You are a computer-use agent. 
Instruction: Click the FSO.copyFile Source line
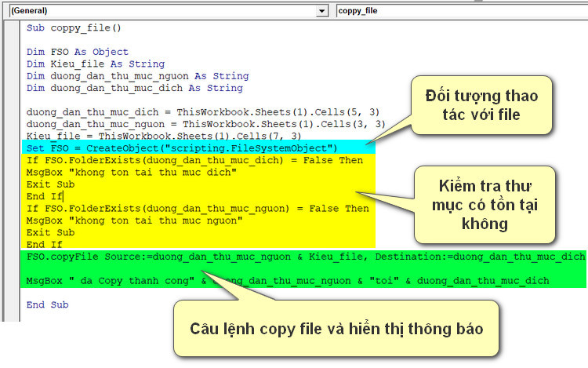click(x=306, y=257)
